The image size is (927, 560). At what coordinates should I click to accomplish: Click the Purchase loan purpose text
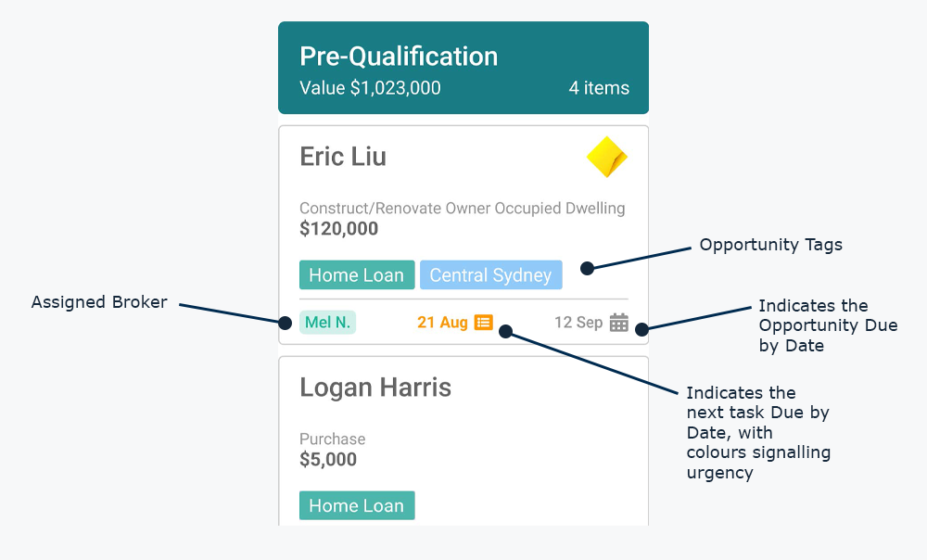coord(332,439)
